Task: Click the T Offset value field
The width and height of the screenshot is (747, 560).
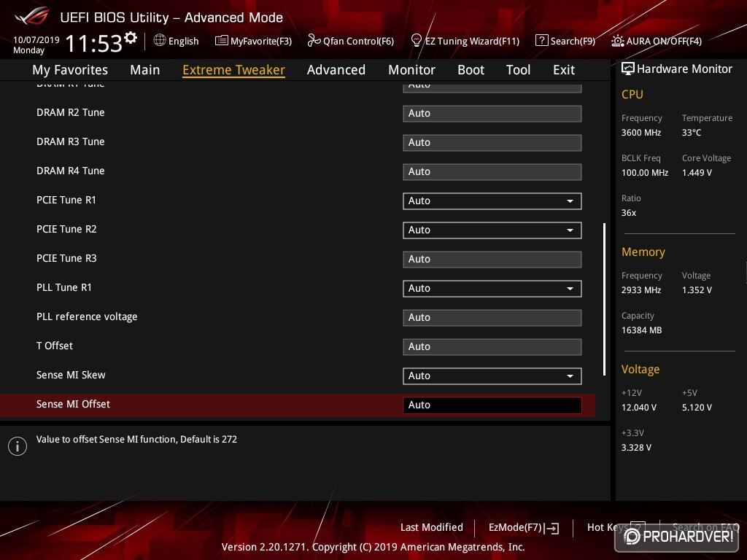Action: point(492,346)
